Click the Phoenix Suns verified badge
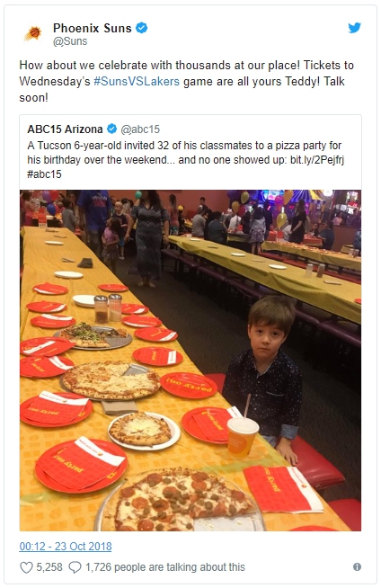The width and height of the screenshot is (381, 588). (141, 28)
